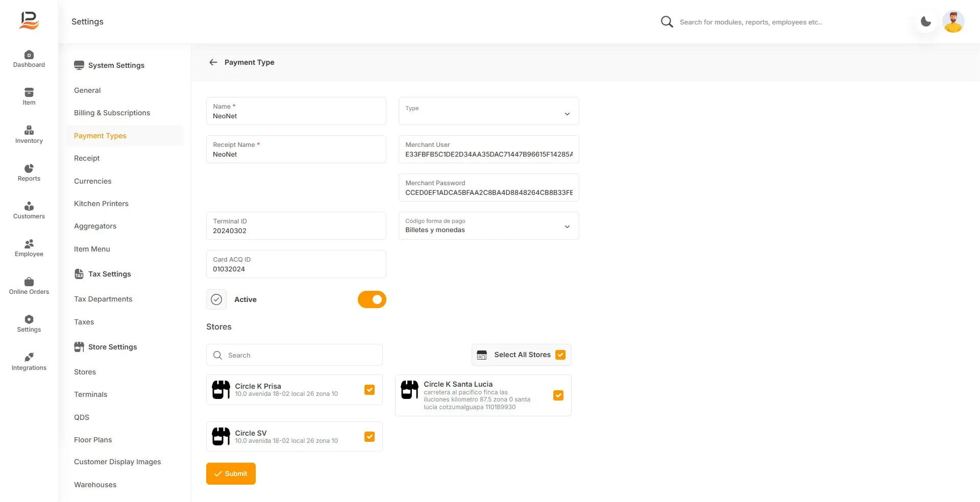Open Billing & Subscriptions settings

(112, 113)
